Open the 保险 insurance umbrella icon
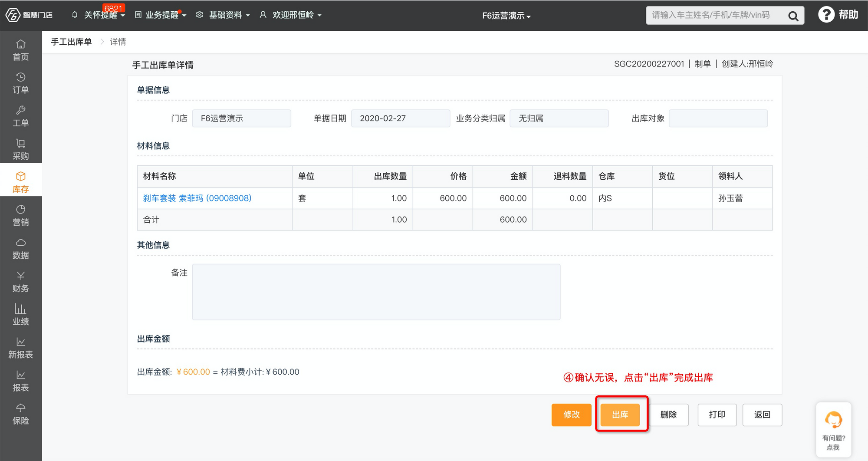Screen dimensions: 868x461 tap(21, 408)
